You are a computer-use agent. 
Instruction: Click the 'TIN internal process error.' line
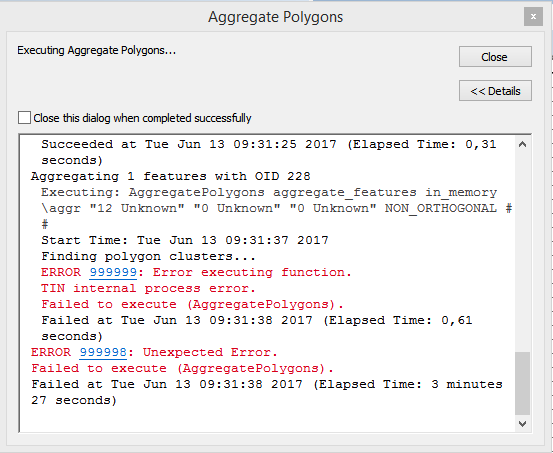148,288
